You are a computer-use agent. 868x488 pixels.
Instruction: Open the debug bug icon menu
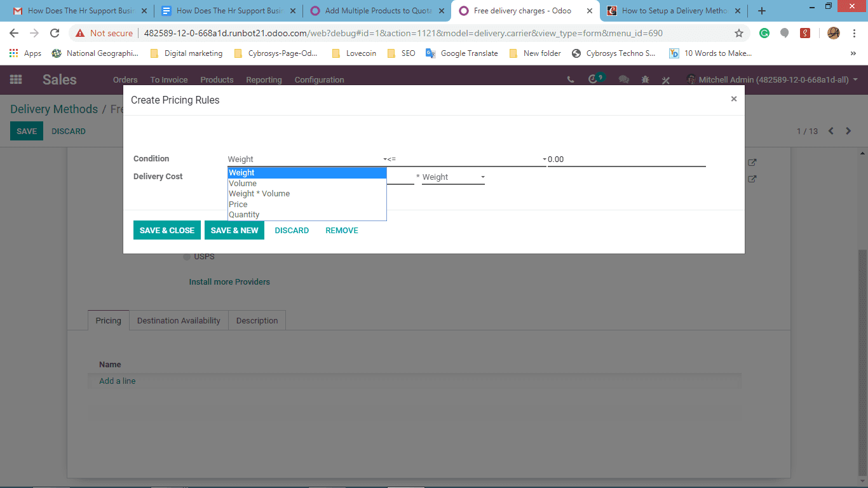click(x=646, y=79)
